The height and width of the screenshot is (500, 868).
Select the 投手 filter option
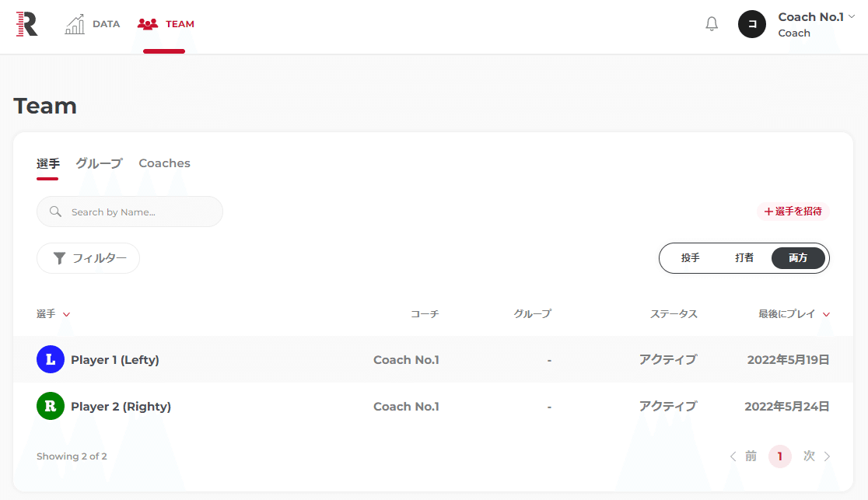pyautogui.click(x=691, y=257)
